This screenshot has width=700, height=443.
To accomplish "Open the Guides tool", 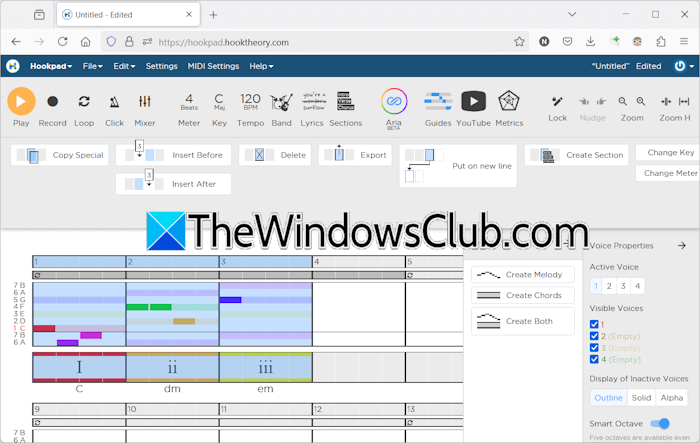I will 438,101.
